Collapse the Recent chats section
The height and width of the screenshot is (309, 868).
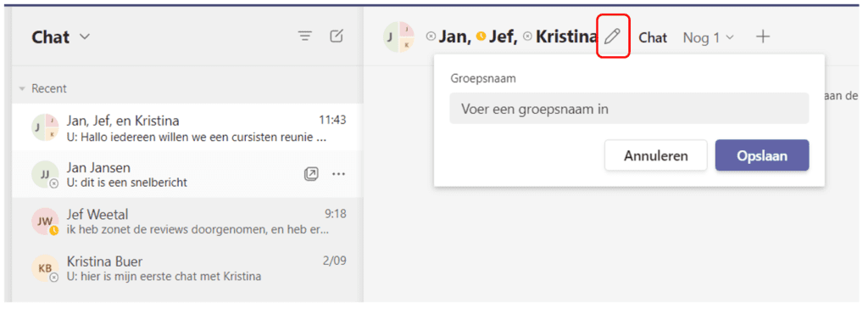22,89
